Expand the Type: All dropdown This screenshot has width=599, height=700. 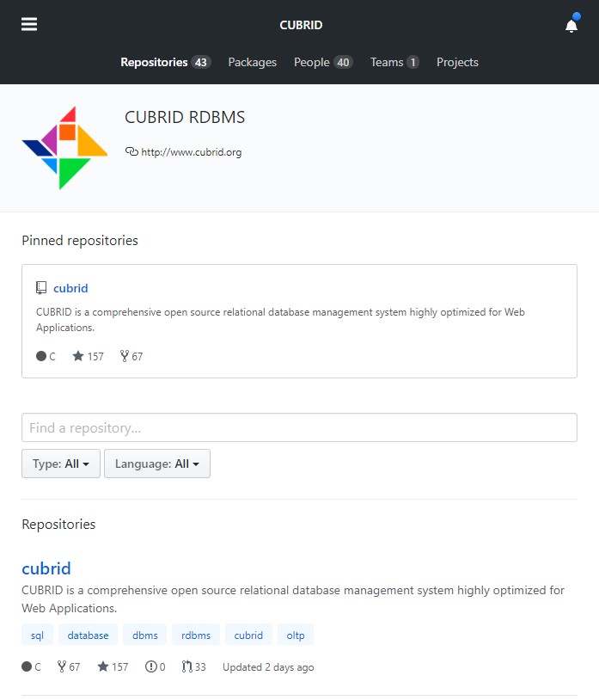point(61,464)
